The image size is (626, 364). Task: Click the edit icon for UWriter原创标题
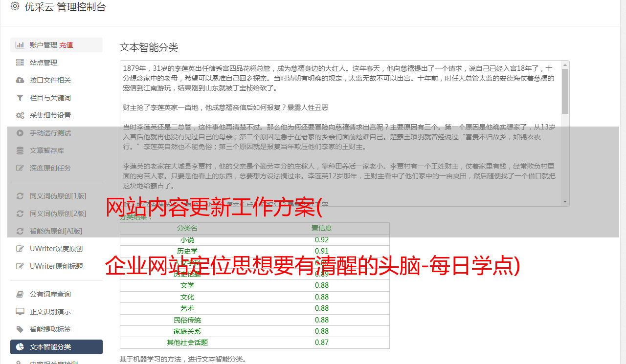tap(20, 266)
